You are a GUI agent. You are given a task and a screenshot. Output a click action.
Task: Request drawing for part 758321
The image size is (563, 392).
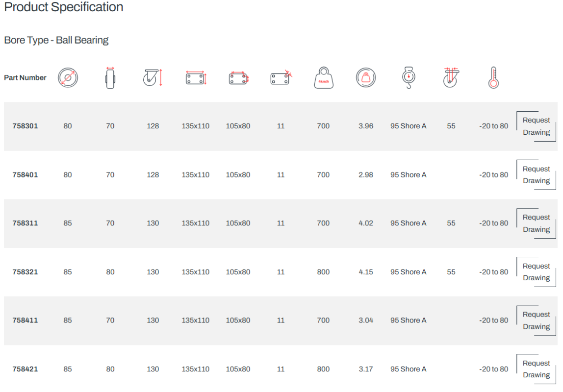536,272
